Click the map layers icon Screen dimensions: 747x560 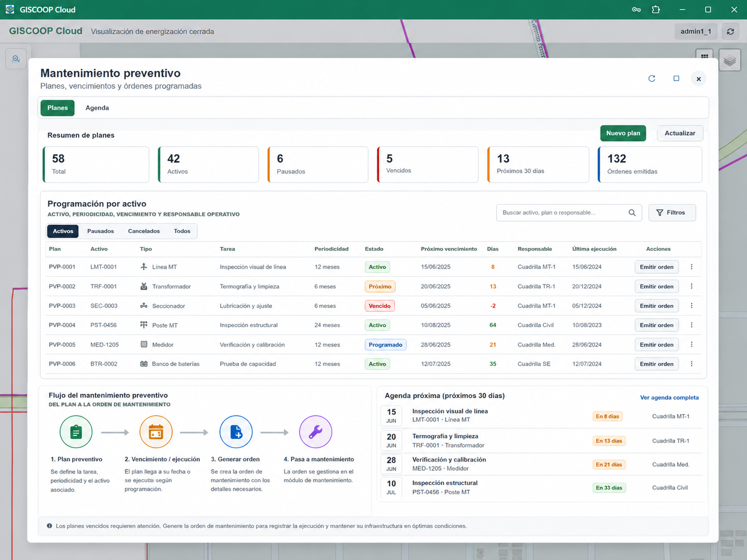729,61
